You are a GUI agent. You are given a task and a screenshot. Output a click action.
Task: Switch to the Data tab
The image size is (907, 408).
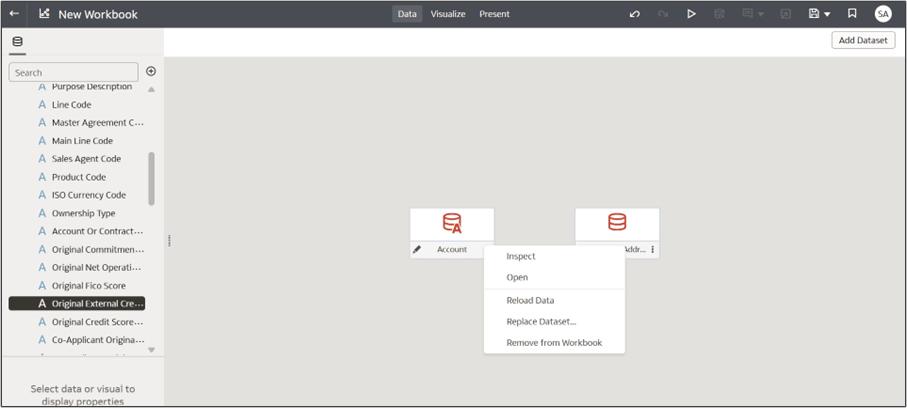(407, 14)
